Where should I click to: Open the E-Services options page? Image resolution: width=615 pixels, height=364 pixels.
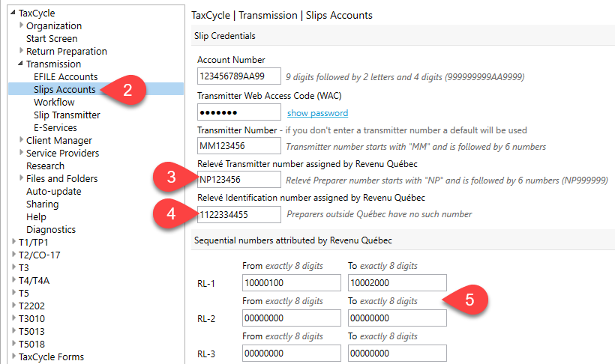point(55,127)
